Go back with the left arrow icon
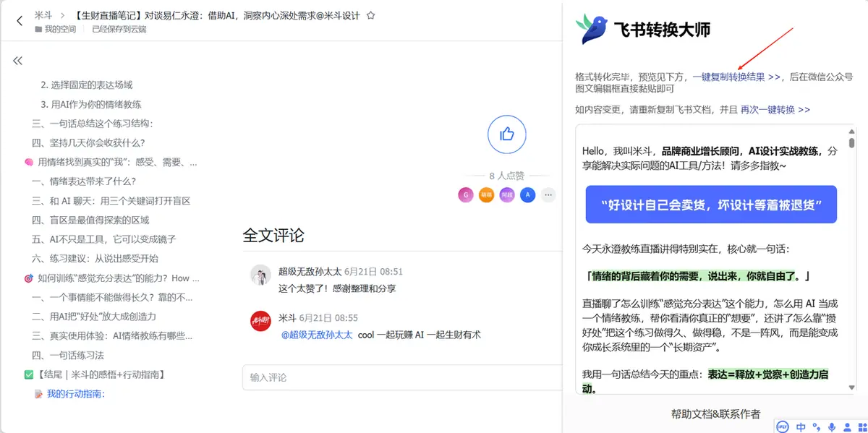The image size is (868, 433). tap(20, 21)
